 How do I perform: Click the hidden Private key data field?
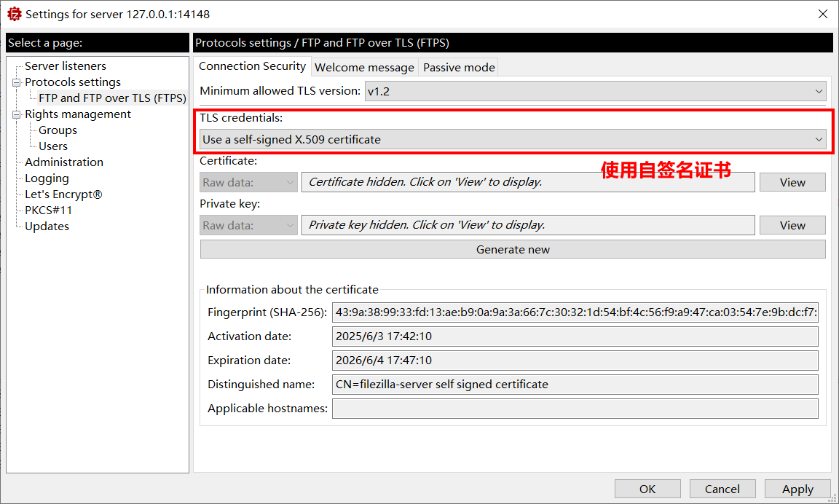528,225
